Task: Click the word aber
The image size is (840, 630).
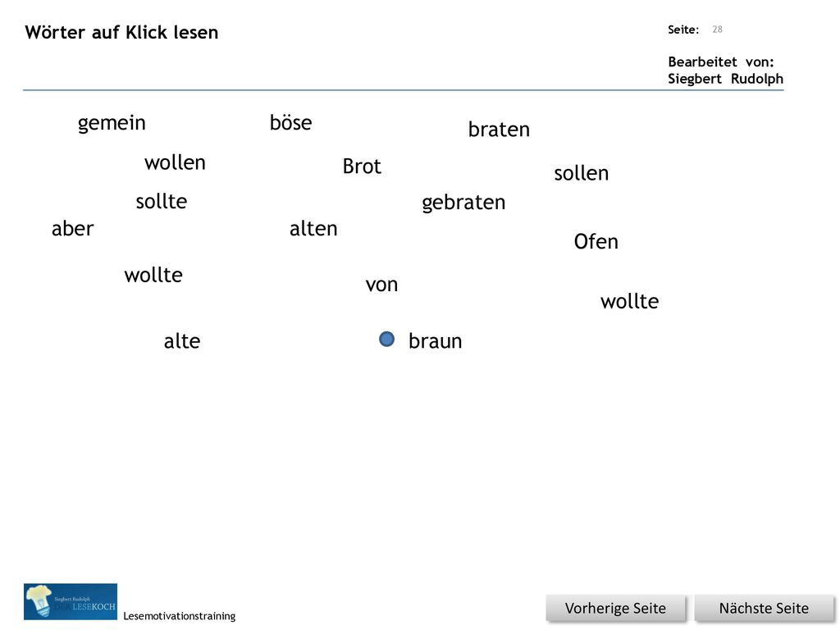Action: click(72, 229)
